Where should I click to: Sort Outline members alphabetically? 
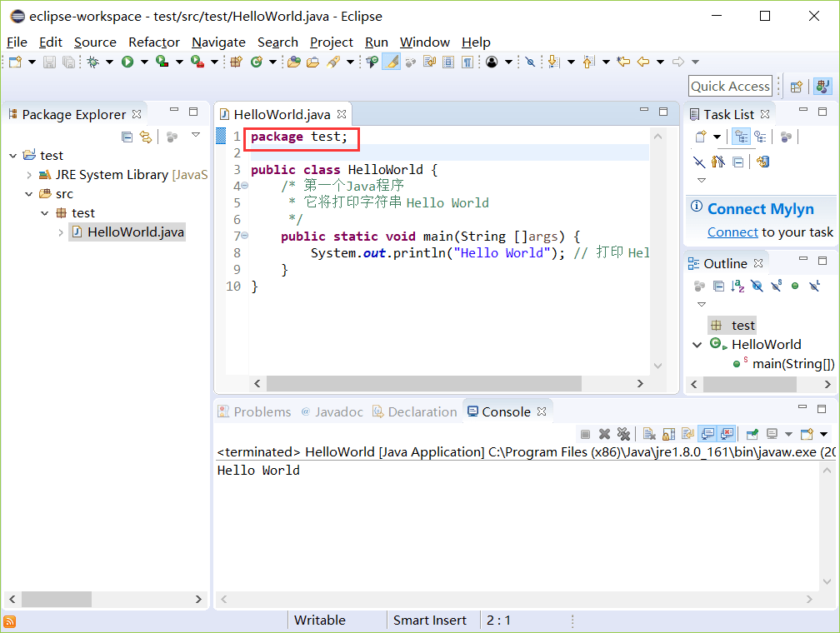click(737, 286)
